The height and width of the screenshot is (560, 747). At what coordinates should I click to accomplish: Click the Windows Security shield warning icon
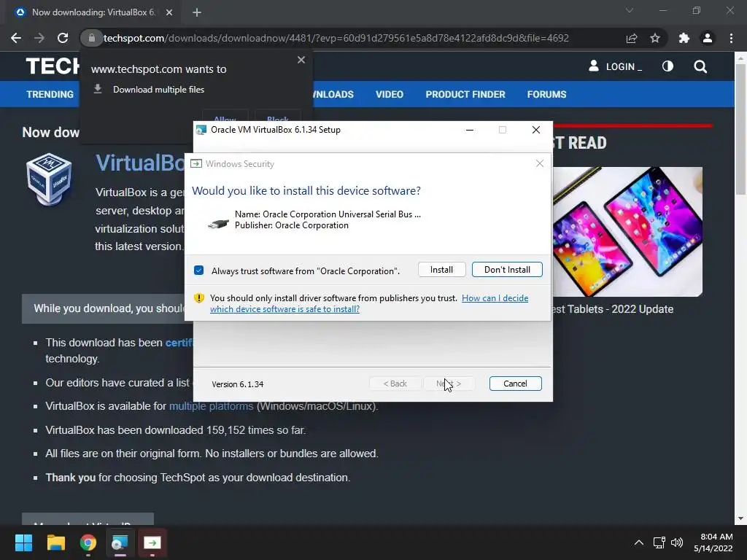coord(198,298)
